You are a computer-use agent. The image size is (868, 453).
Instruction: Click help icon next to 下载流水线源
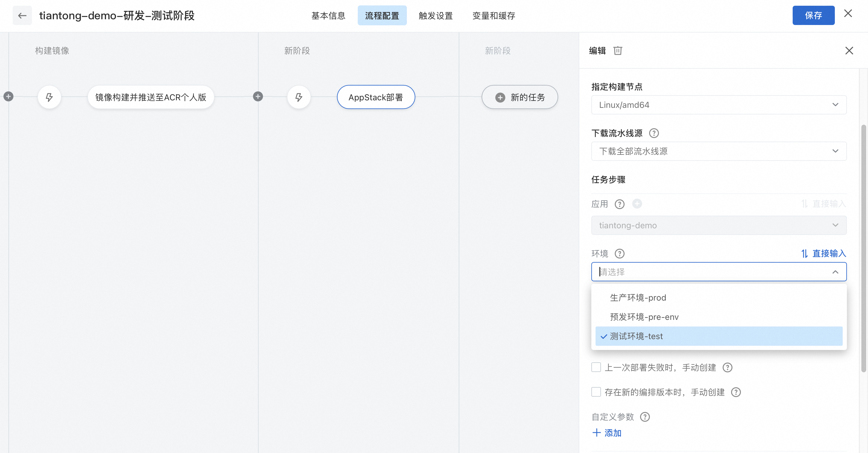coord(654,133)
